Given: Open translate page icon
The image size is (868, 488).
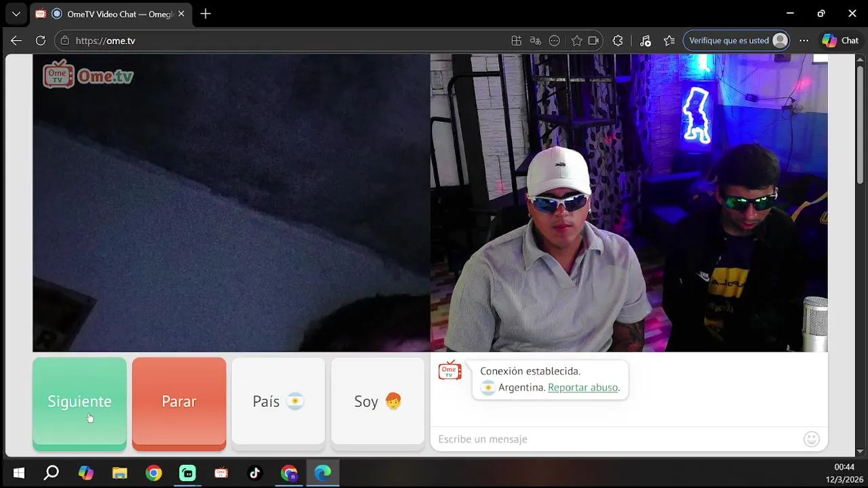Looking at the screenshot, I should 535,41.
